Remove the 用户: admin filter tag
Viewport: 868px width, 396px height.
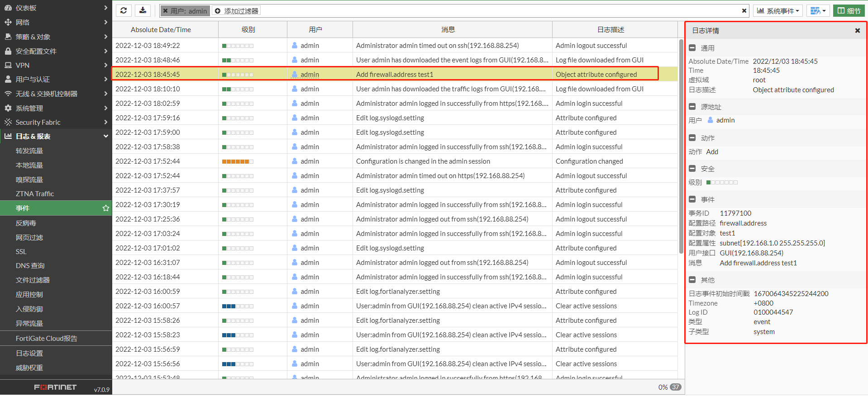[166, 11]
